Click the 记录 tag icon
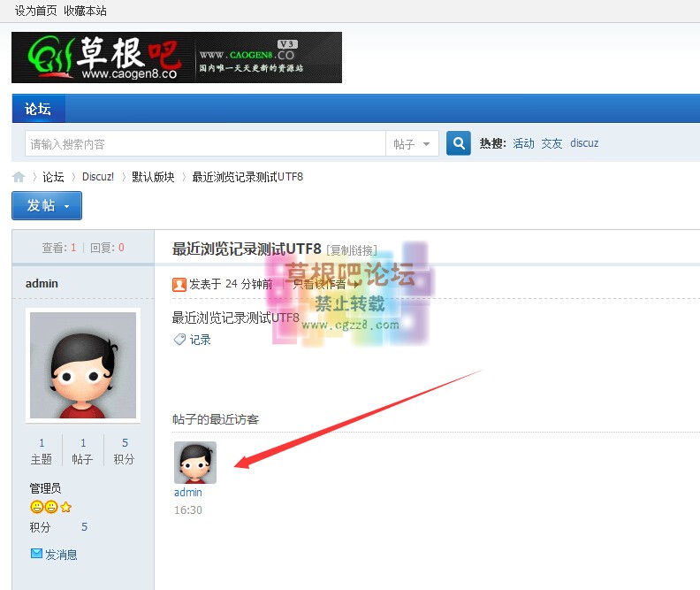The image size is (700, 590). [179, 340]
